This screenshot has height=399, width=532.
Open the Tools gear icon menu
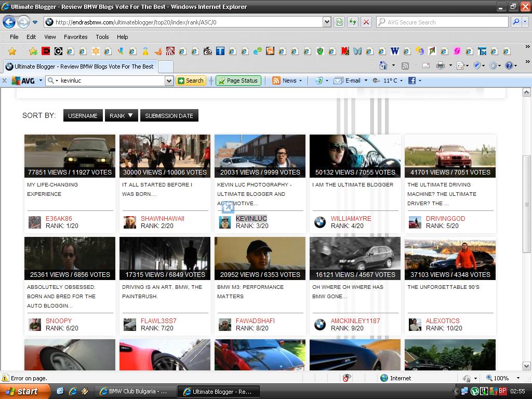493,65
